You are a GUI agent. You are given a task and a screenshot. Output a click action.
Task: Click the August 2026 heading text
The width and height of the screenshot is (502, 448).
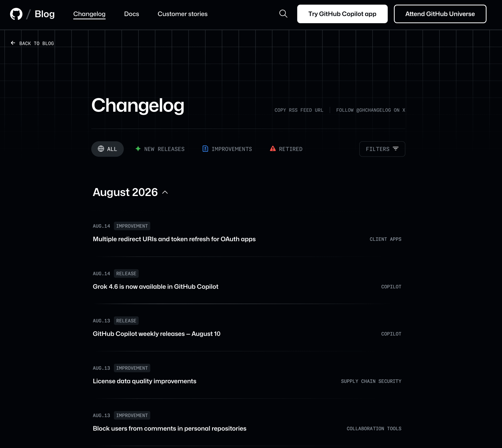125,192
